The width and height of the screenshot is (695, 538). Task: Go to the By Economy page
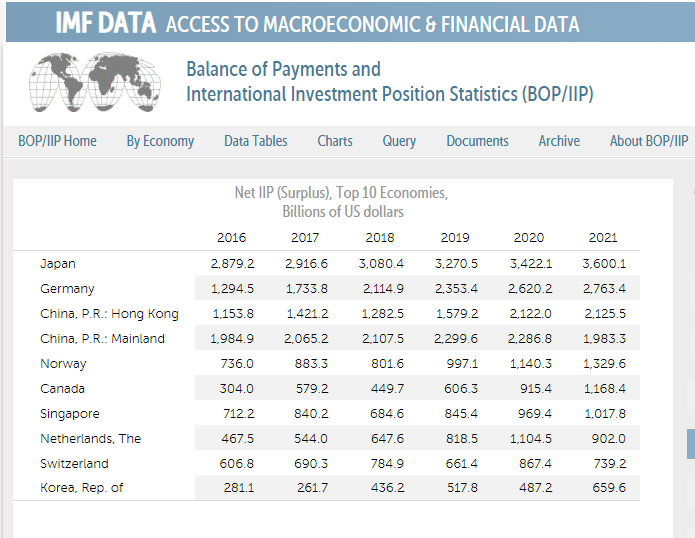pyautogui.click(x=160, y=141)
